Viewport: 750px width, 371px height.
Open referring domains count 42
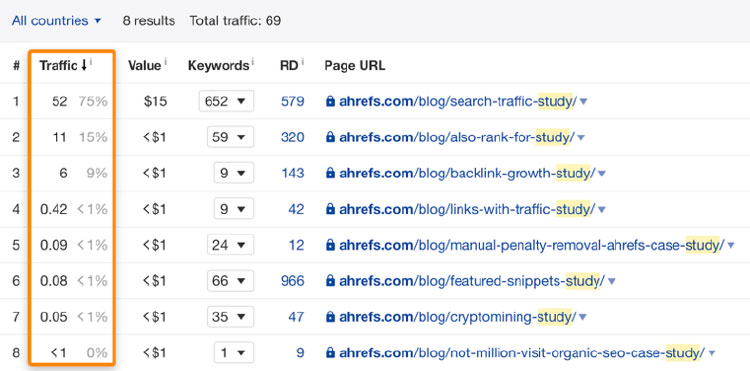[297, 209]
